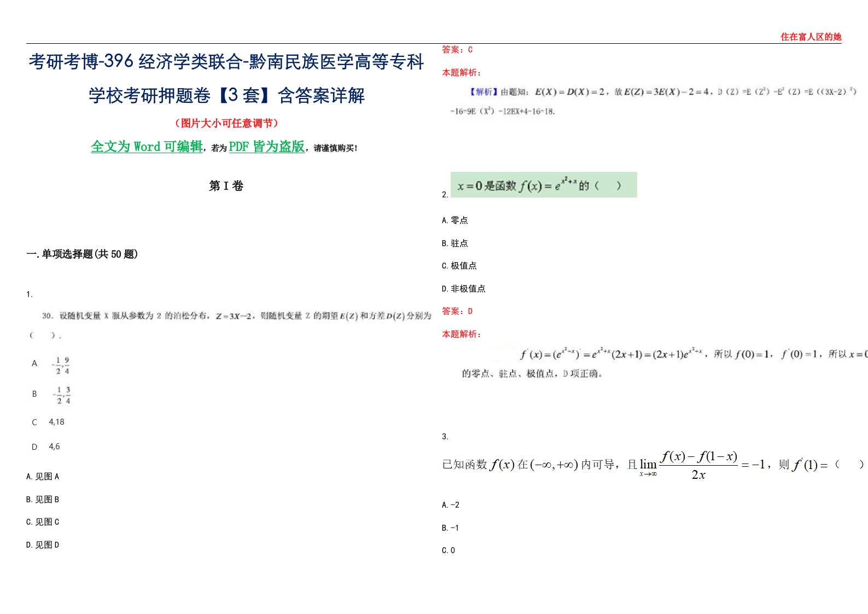Click the explanation text 的零点、驻点、极值点，D 项正确
Screen dimensions: 868x614
click(x=533, y=374)
